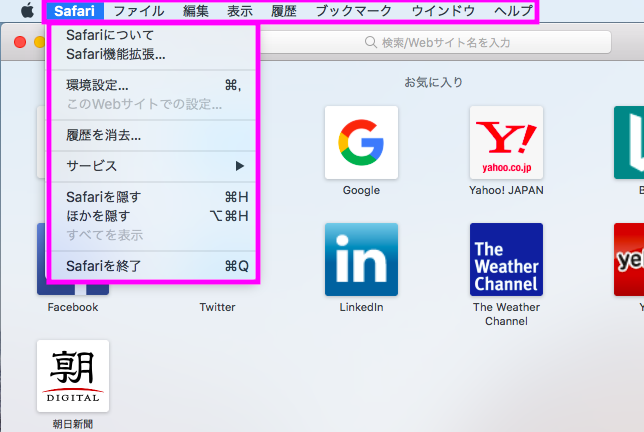The height and width of the screenshot is (432, 644).
Task: Open the LinkedIn favorite icon
Action: tap(361, 260)
